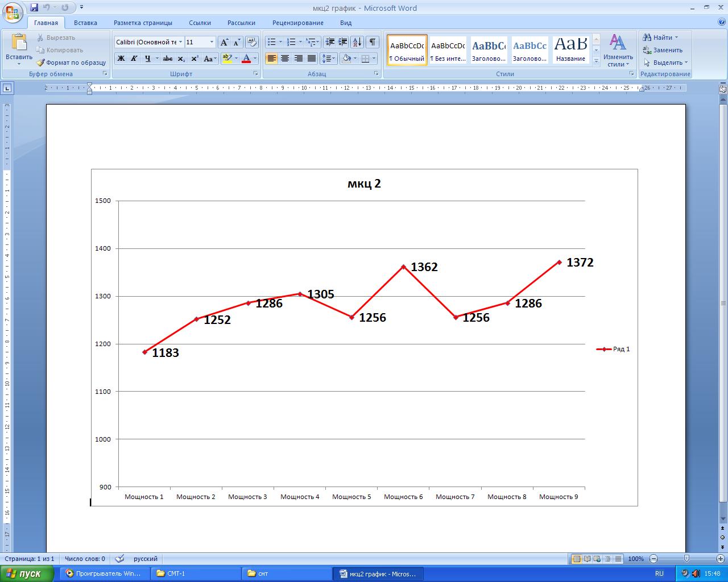
Task: Click the zoom slider in the status bar
Action: pyautogui.click(x=686, y=559)
